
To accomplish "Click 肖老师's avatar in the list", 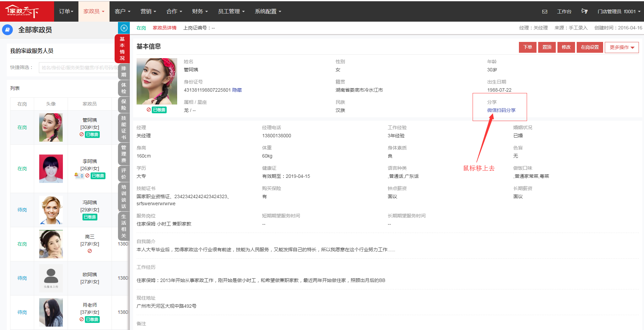I will (51, 312).
